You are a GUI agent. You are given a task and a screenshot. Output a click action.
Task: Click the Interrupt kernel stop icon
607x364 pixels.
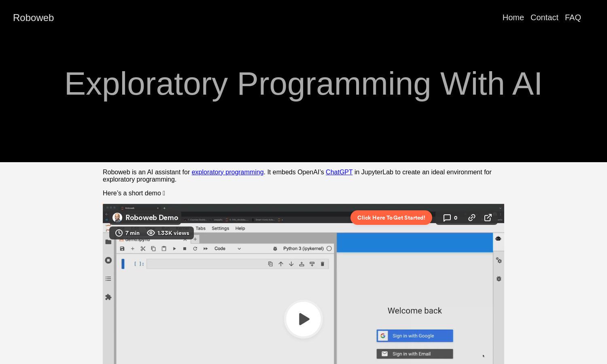tap(185, 249)
